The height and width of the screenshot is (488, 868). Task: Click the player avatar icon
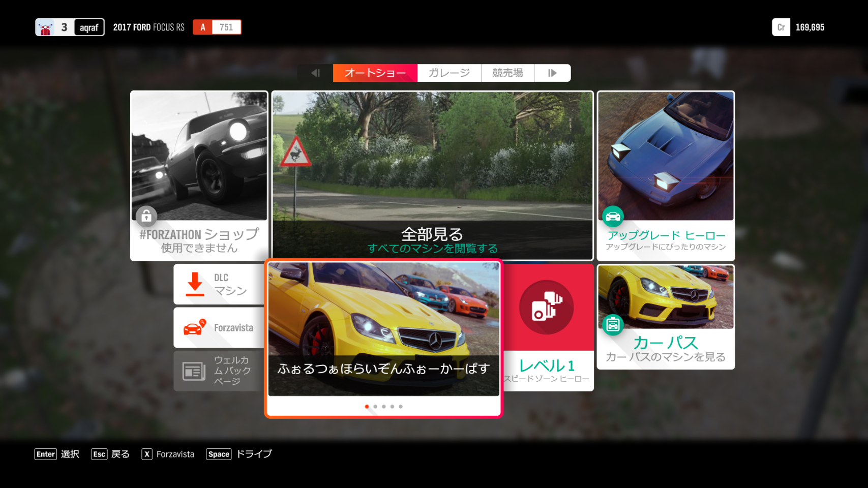46,27
